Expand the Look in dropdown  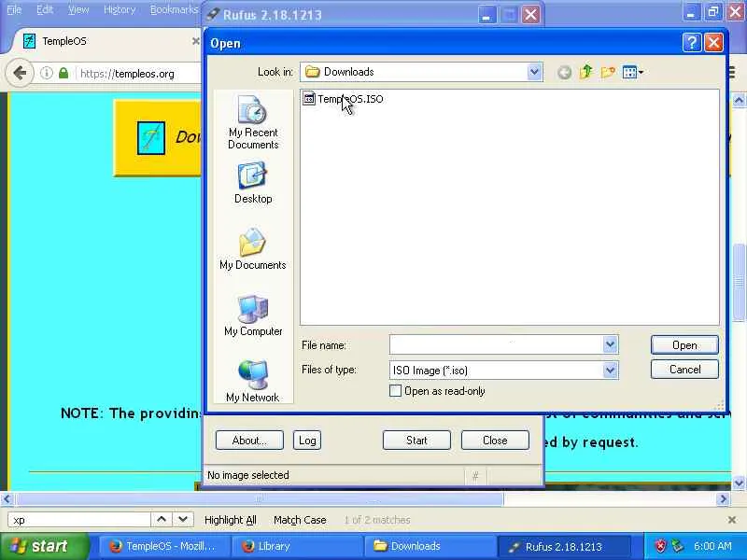pyautogui.click(x=534, y=72)
